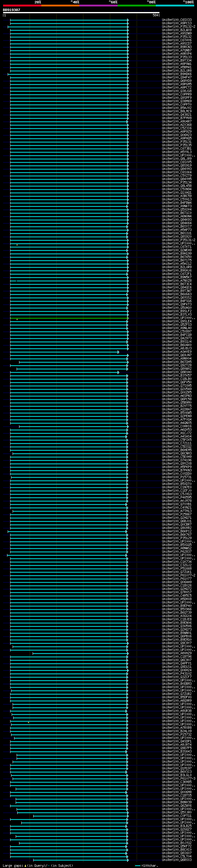
Task: Click the red ~20% identity legend bar
Action: pos(22,6)
